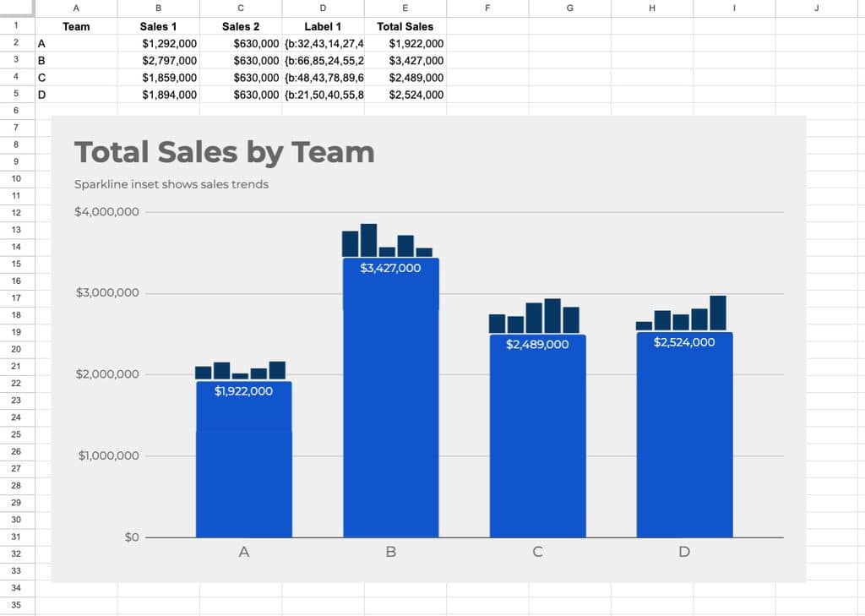The width and height of the screenshot is (865, 616).
Task: Select the chart subtitle about sparkline inset
Action: (171, 184)
